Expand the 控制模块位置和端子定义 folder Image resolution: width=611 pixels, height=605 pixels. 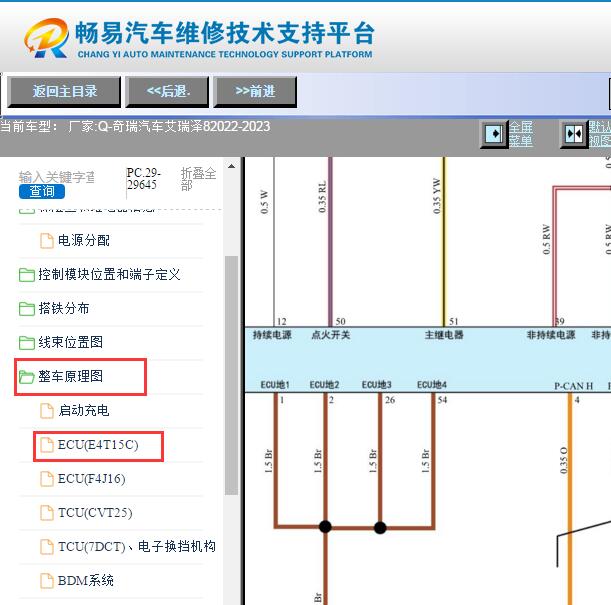109,275
